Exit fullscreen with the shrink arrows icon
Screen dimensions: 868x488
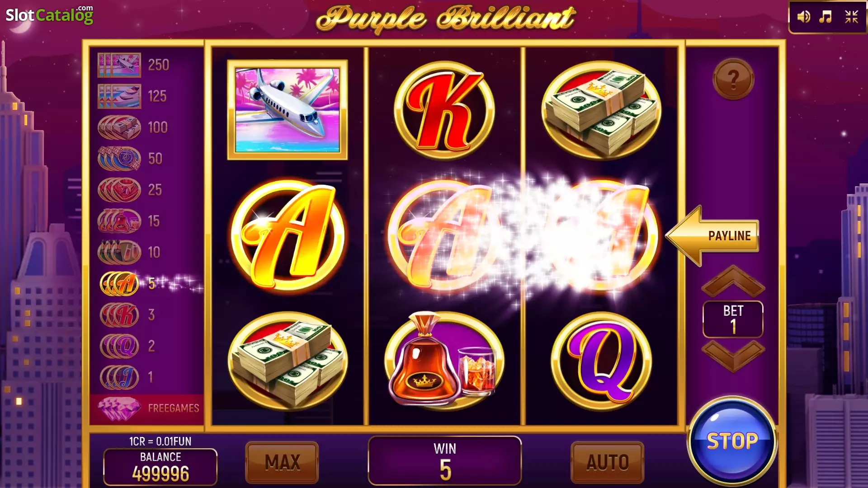(851, 17)
